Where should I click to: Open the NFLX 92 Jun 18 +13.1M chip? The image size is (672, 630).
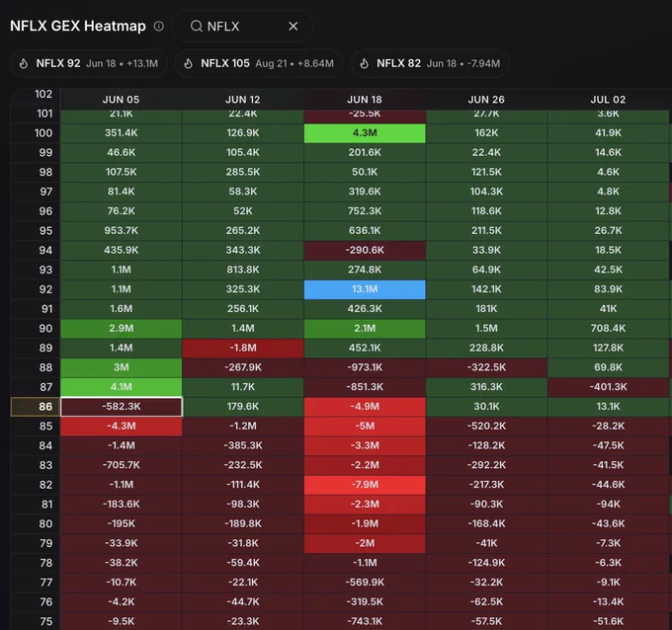[89, 63]
